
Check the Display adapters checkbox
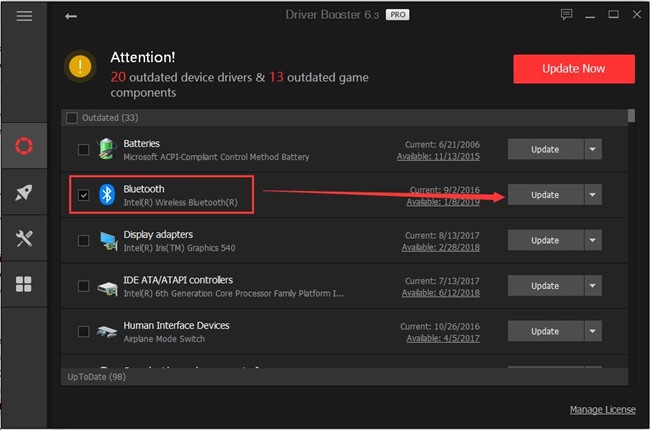[83, 241]
